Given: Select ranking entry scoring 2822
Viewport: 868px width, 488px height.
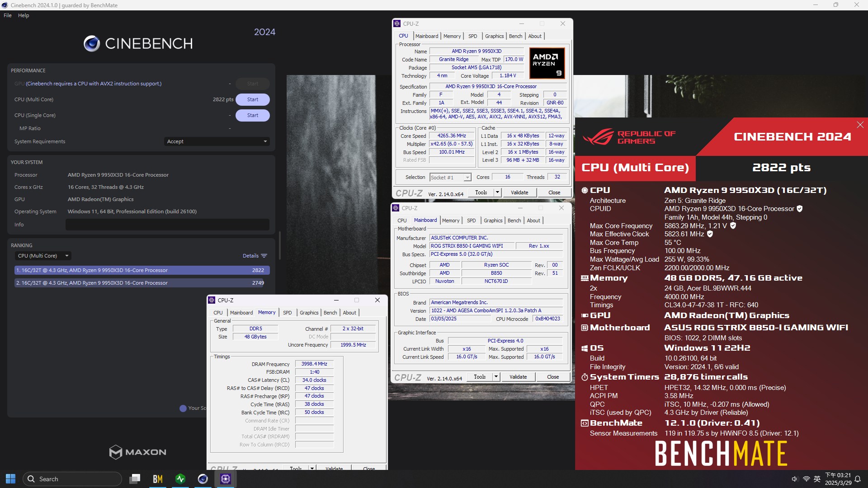Looking at the screenshot, I should (x=142, y=270).
